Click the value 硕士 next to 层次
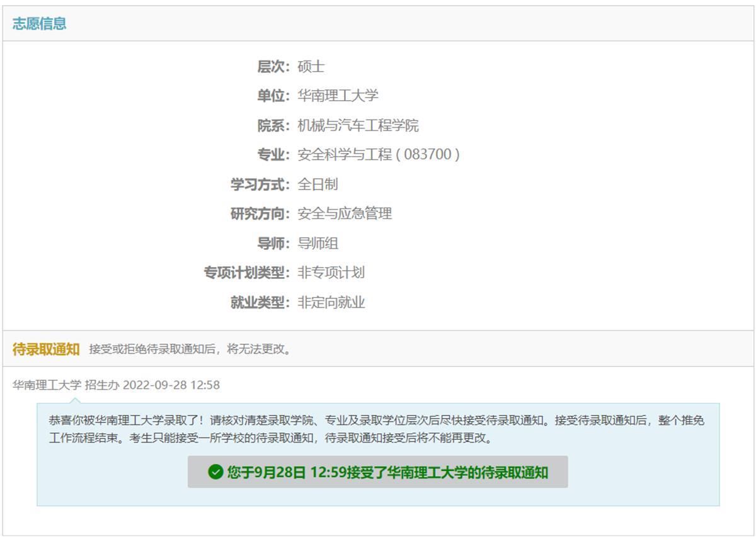 click(311, 67)
